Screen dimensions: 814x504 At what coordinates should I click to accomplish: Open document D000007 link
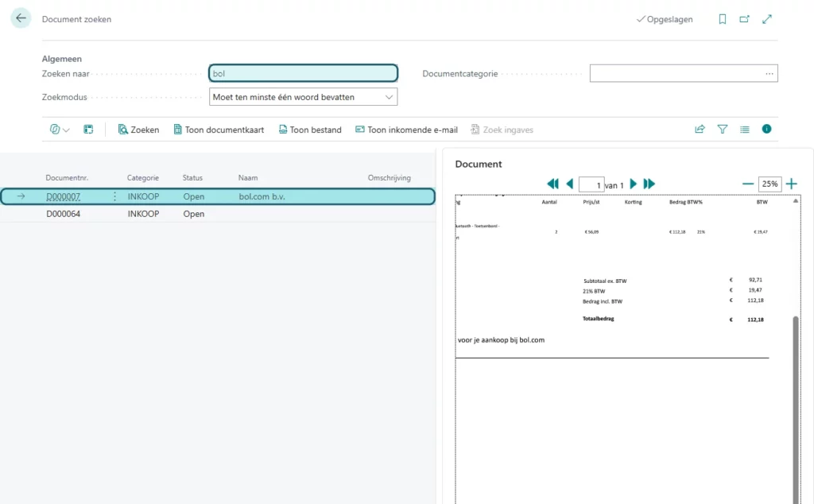click(64, 196)
